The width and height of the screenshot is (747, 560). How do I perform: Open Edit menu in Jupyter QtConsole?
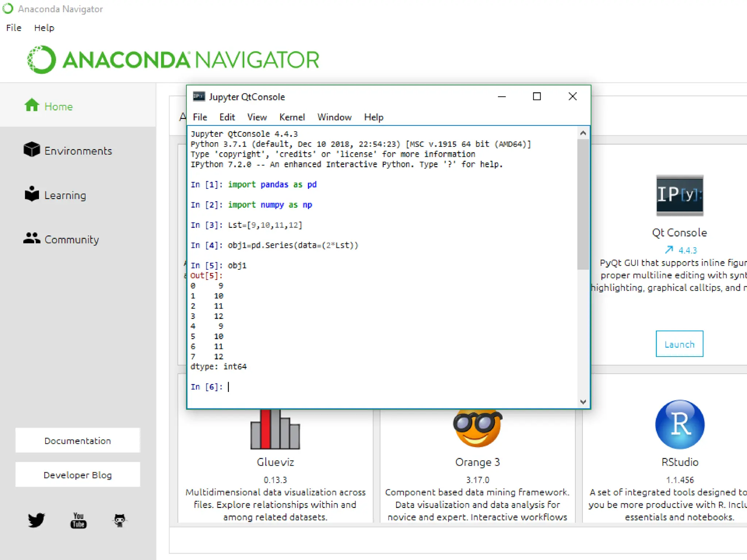click(227, 117)
